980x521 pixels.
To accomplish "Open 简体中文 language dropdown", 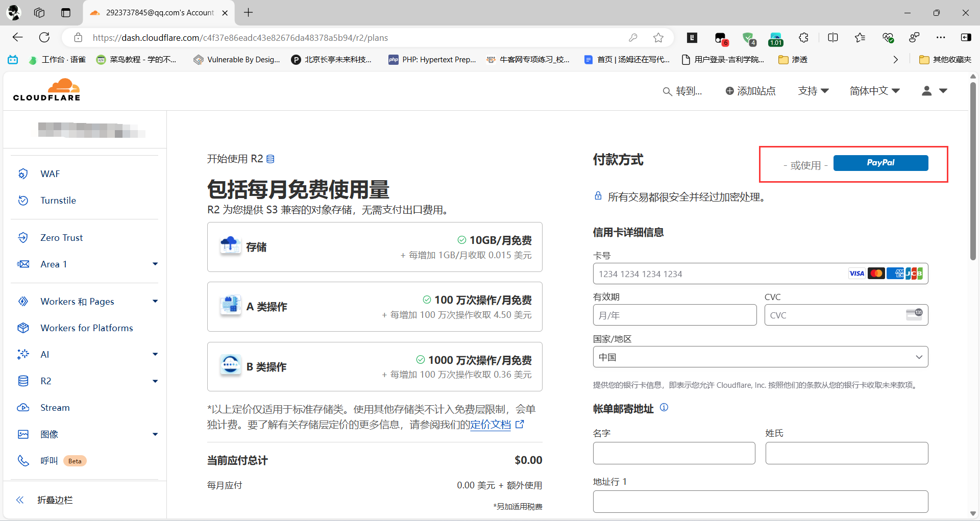I will [x=875, y=91].
